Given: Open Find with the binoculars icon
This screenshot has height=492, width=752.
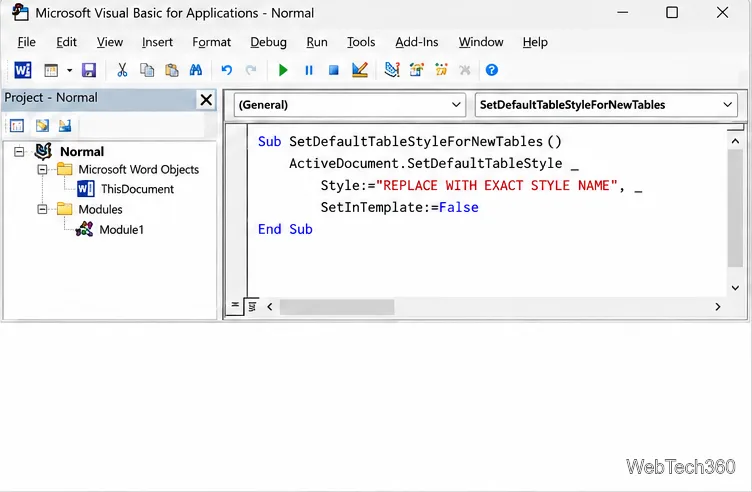Looking at the screenshot, I should [196, 70].
